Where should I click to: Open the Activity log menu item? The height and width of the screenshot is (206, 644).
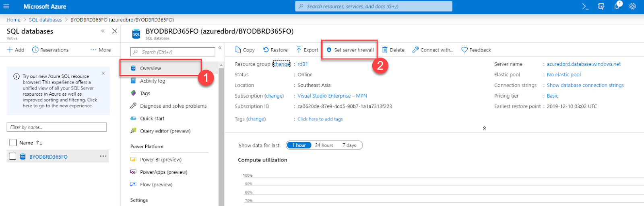[x=153, y=81]
